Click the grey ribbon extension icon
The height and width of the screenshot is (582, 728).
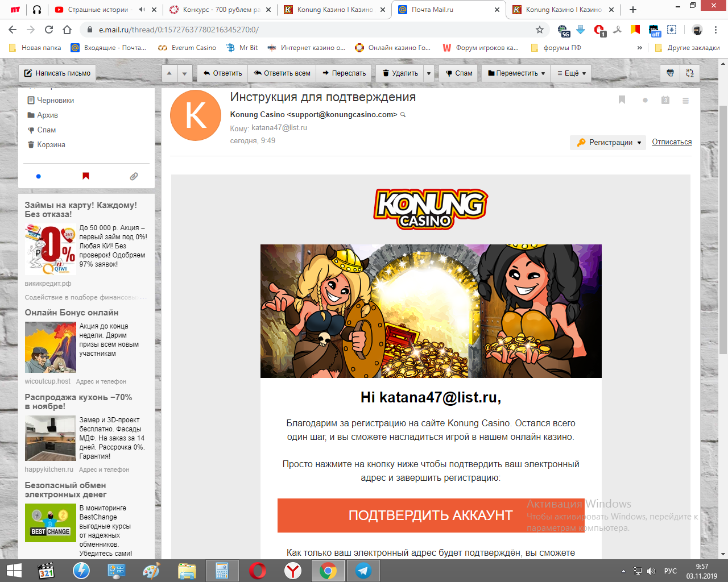pyautogui.click(x=618, y=30)
